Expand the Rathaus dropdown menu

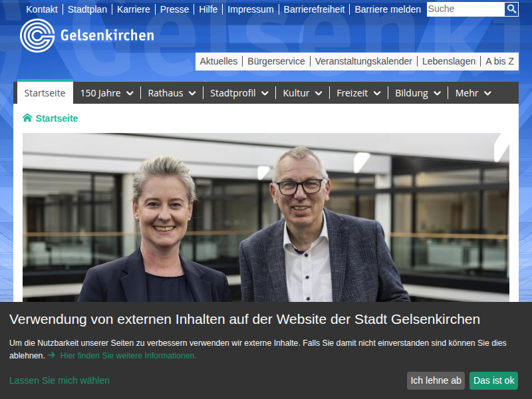(172, 93)
